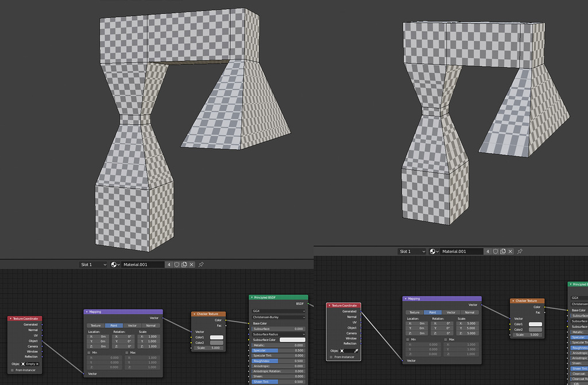This screenshot has width=588, height=385.
Task: Select Vector type tab in right Mapping node
Action: click(x=451, y=312)
